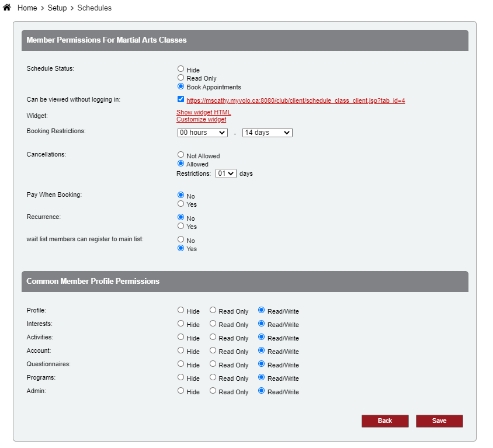Click the Save button
Screen dimensions: 493x448
[439, 421]
